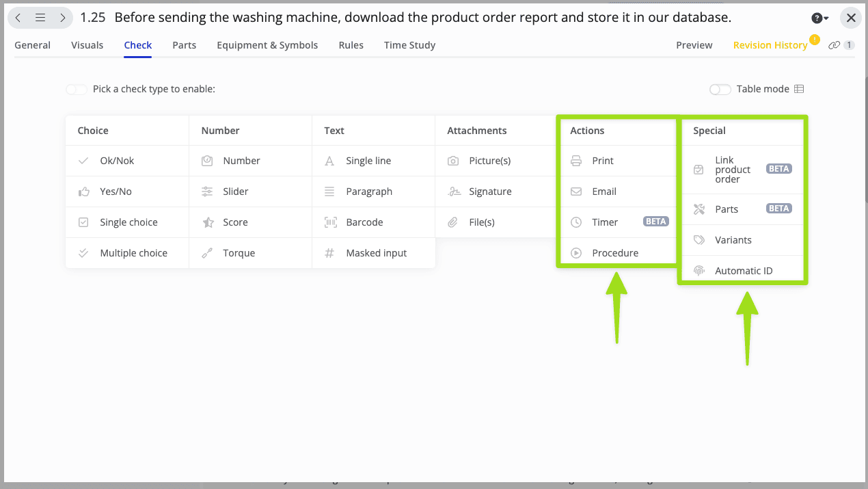Click the Print action icon
The width and height of the screenshot is (868, 489).
tap(576, 161)
